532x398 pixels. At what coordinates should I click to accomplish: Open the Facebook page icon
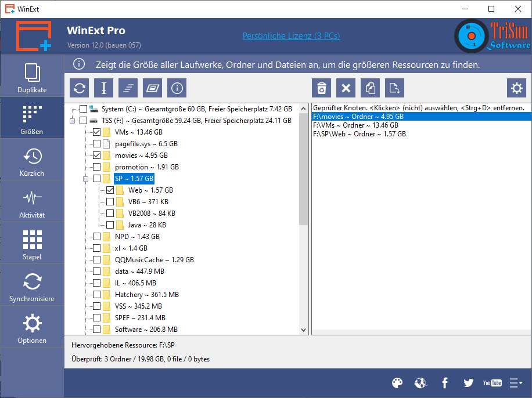tap(445, 383)
